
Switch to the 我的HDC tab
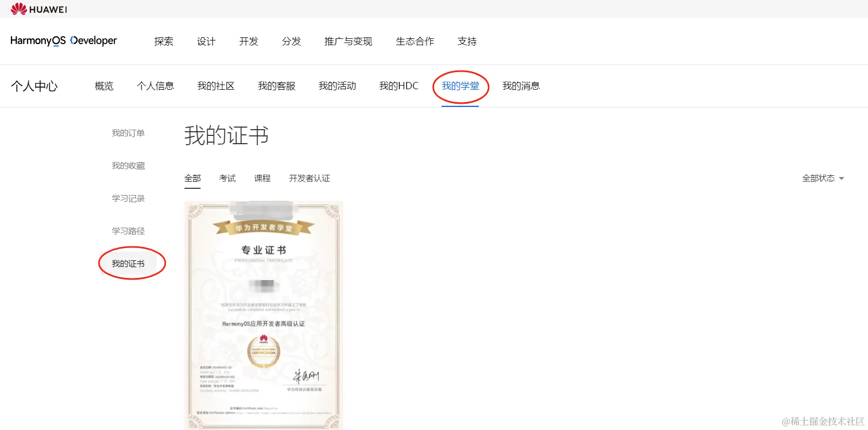point(399,86)
